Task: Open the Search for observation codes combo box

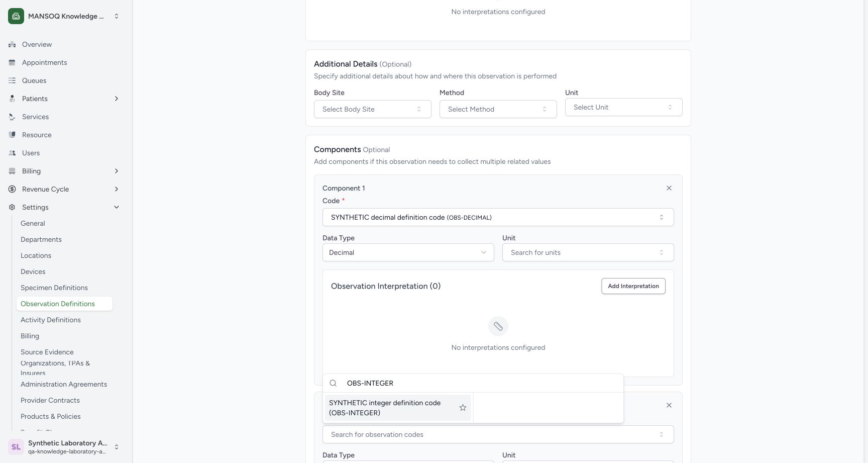Action: [x=498, y=434]
